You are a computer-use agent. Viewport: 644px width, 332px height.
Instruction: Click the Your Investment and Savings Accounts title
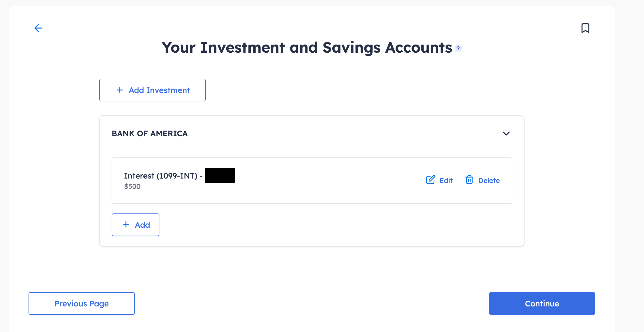[307, 47]
